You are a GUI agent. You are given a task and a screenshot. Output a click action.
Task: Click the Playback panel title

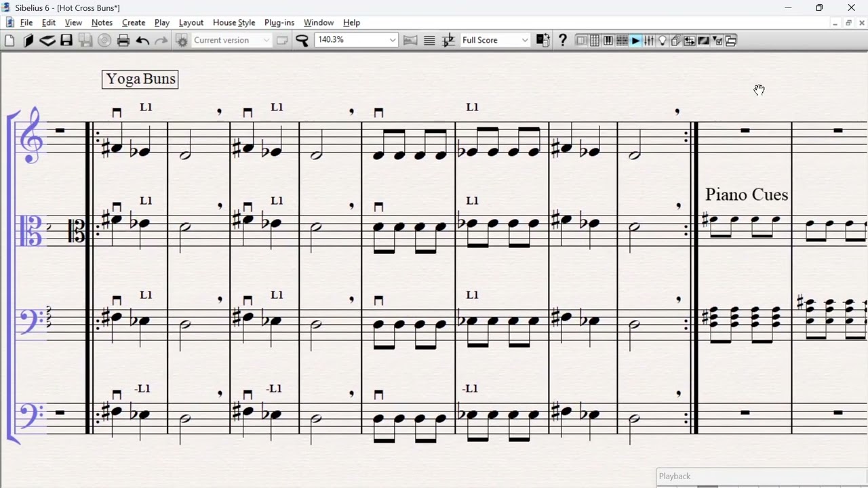pos(675,476)
